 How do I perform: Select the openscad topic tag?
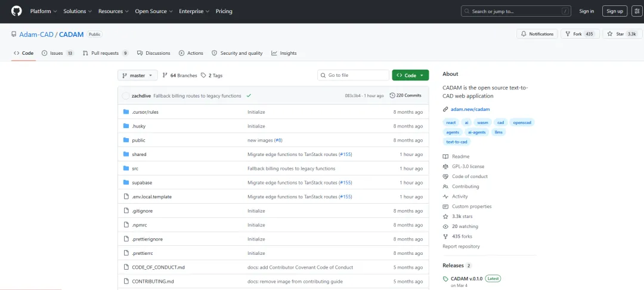click(x=522, y=122)
